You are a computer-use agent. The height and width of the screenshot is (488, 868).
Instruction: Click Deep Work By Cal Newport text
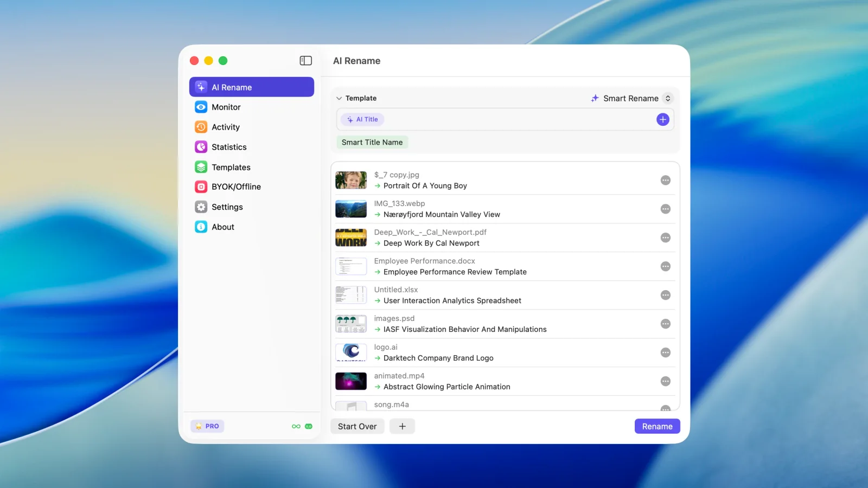(x=431, y=243)
